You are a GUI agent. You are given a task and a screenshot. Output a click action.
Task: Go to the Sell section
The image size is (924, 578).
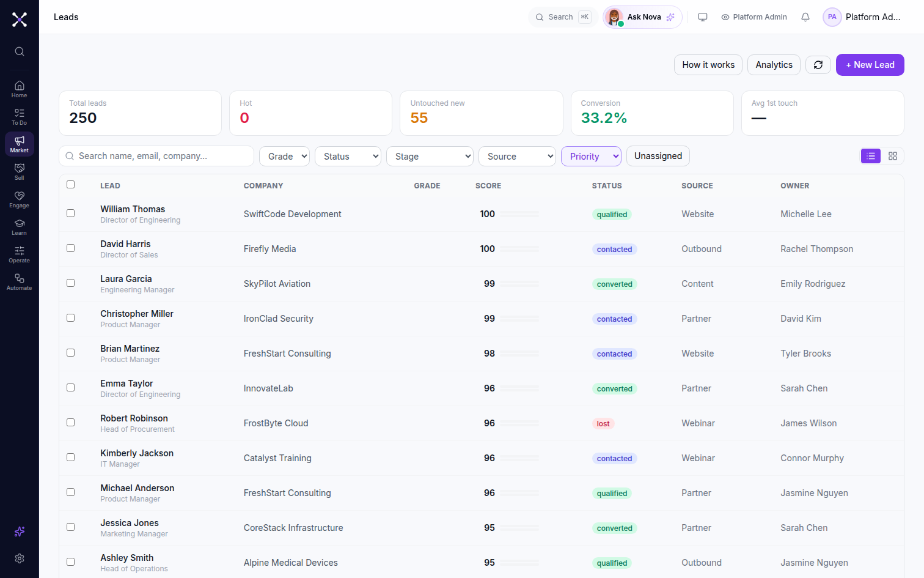(x=20, y=171)
